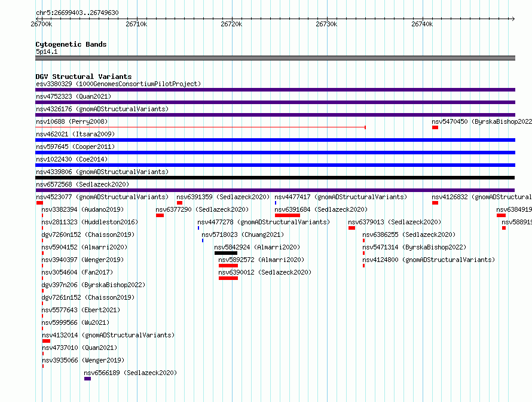Viewport: 532px width, 402px height.
Task: Click the black bar under nsv4339806
Action: (x=275, y=178)
